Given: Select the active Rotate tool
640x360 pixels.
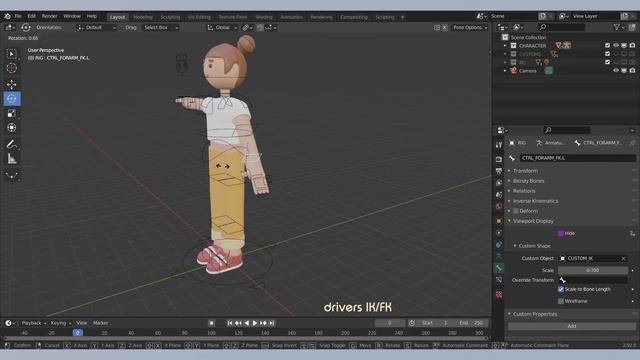Looking at the screenshot, I should [12, 99].
